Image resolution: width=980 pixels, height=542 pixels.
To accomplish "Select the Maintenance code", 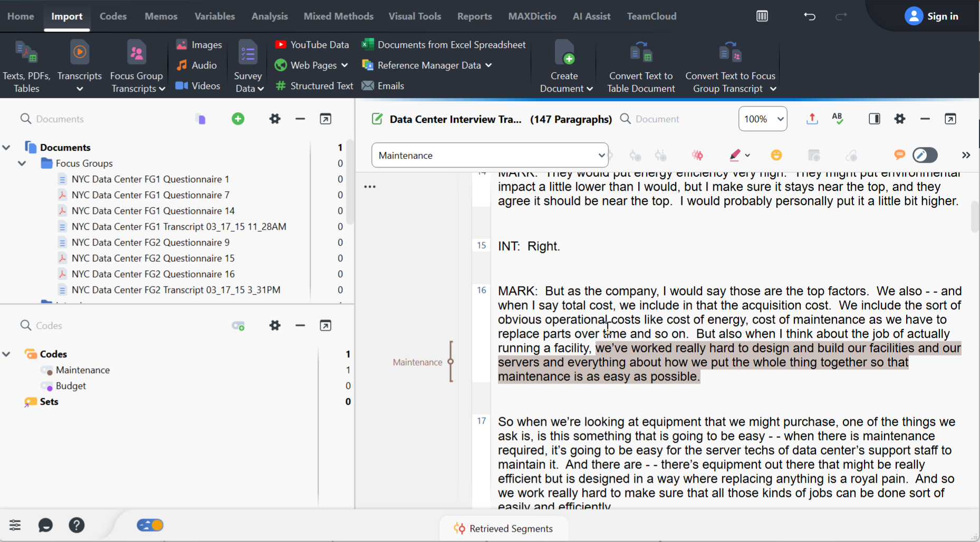I will [x=83, y=370].
